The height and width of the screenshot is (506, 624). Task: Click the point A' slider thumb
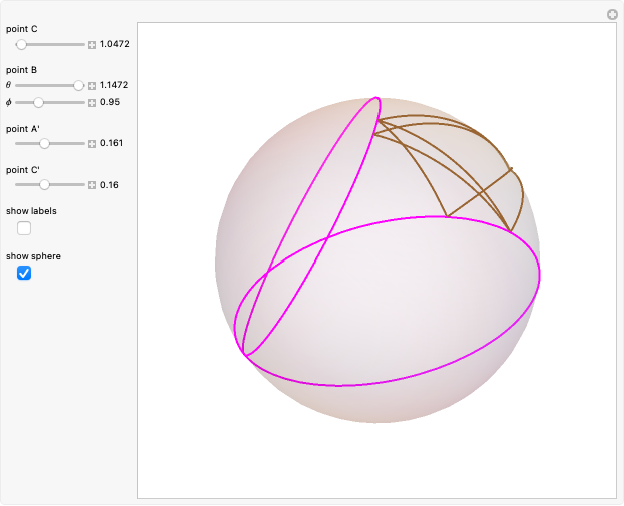click(x=44, y=144)
